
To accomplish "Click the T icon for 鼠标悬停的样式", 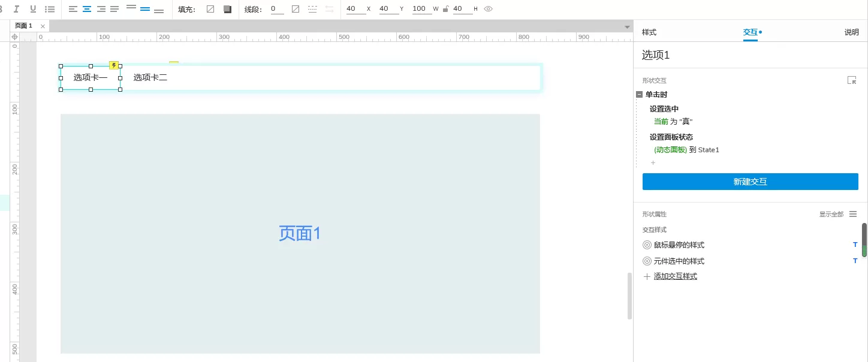I will (x=855, y=245).
